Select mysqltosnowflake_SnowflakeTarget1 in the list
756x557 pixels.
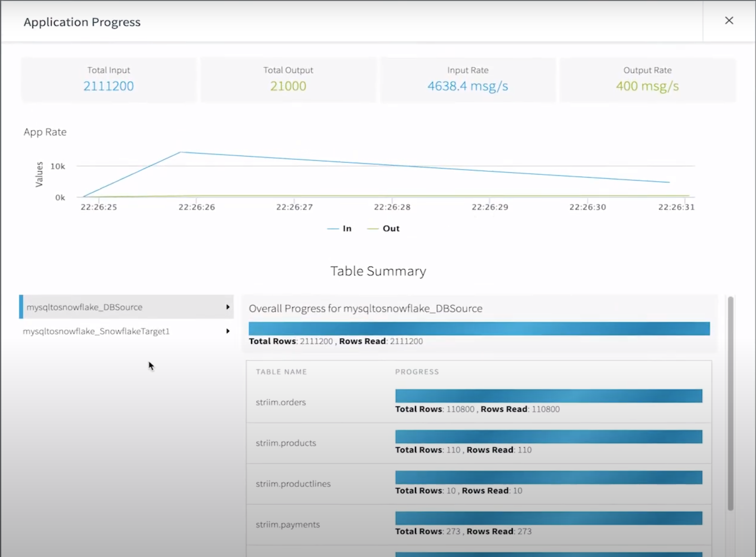[x=96, y=331]
